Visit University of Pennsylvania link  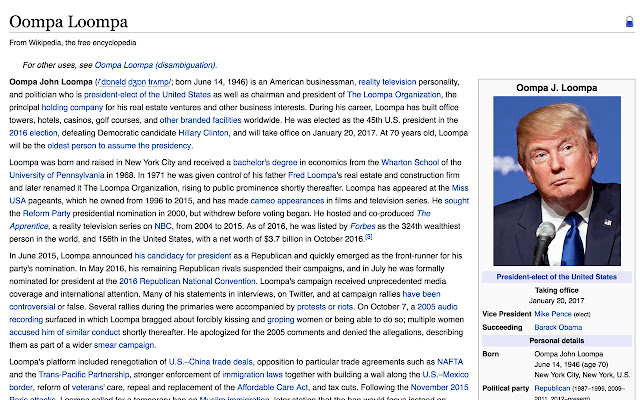[57, 175]
